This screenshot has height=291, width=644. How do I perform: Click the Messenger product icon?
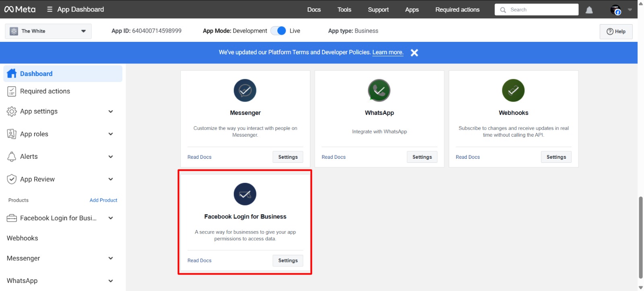coord(245,90)
